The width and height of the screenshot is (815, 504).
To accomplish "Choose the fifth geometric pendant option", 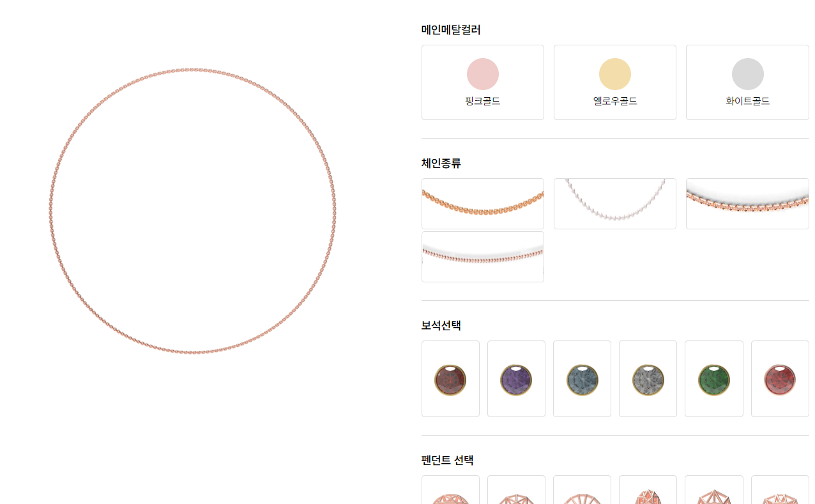I will [x=714, y=490].
